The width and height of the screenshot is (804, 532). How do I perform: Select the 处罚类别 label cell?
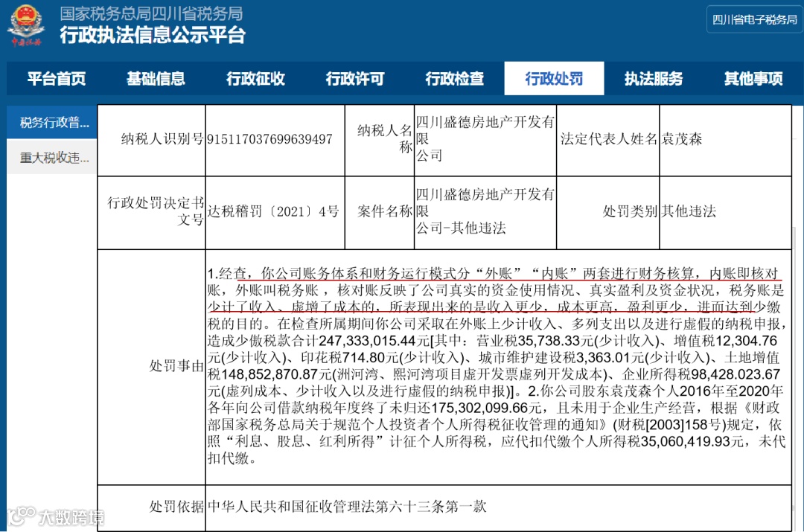click(x=609, y=213)
